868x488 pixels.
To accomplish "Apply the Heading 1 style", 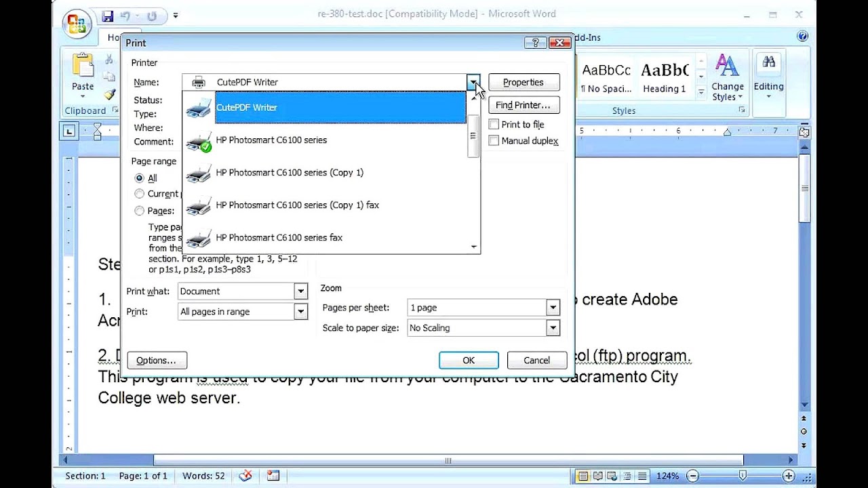I will (665, 77).
